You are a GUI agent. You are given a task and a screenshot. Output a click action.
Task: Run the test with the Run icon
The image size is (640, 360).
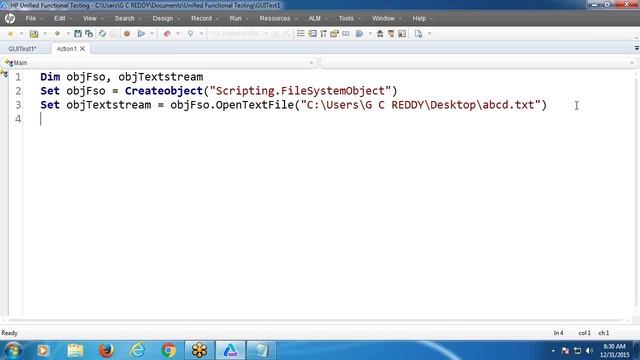[x=141, y=34]
